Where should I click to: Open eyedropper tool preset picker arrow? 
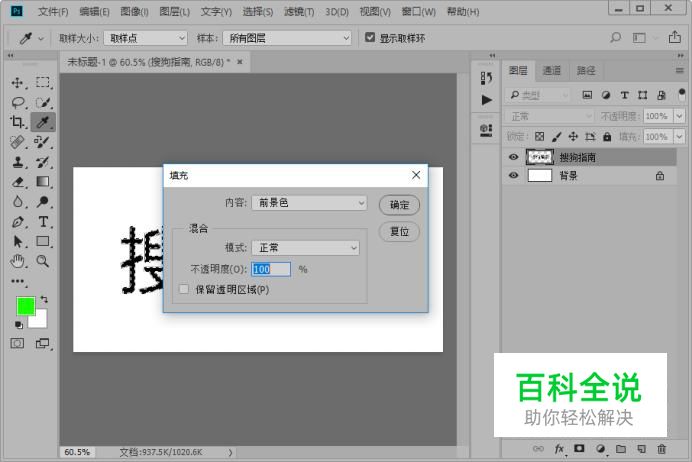tap(41, 38)
